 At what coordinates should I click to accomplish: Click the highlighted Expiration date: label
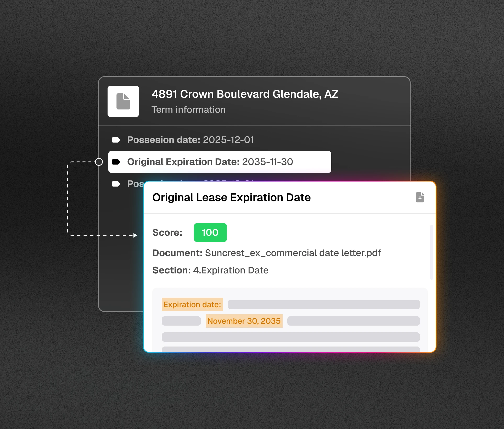coord(192,305)
